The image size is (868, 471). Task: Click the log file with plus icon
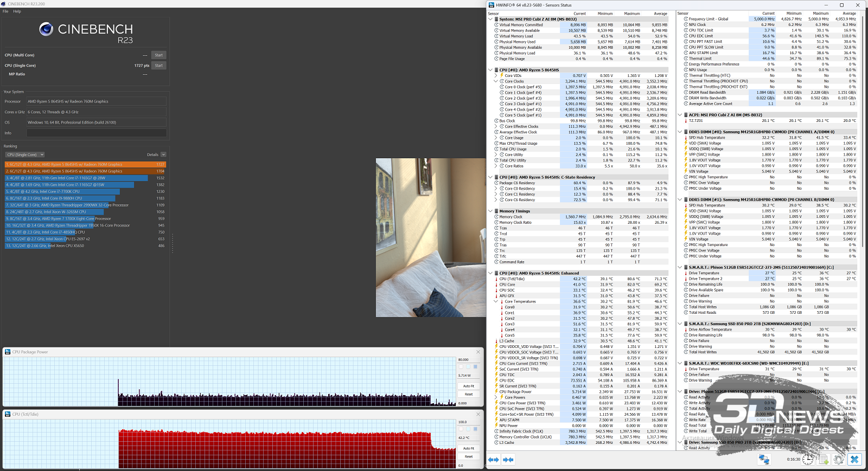coord(823,460)
